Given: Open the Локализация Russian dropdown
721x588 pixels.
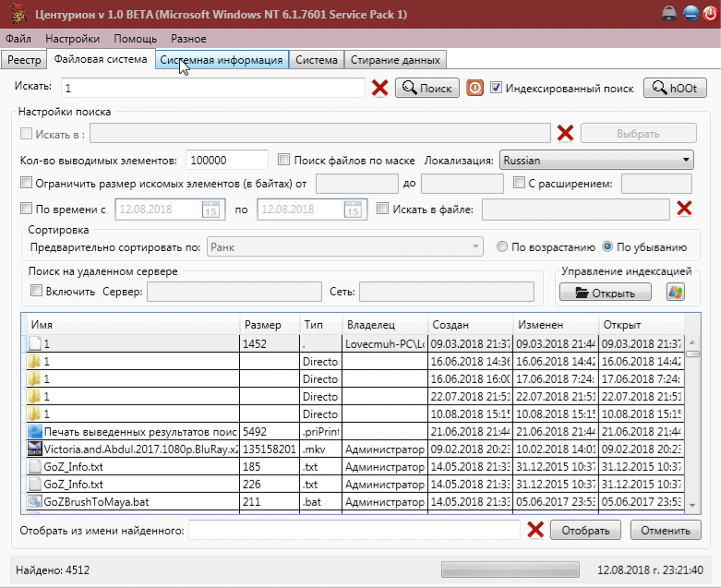Looking at the screenshot, I should pyautogui.click(x=596, y=160).
